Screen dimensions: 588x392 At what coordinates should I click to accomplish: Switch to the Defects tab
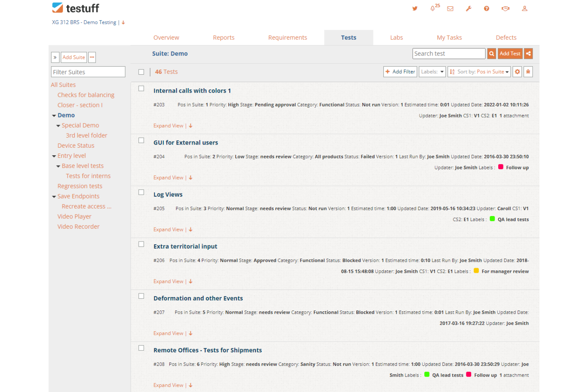point(506,37)
